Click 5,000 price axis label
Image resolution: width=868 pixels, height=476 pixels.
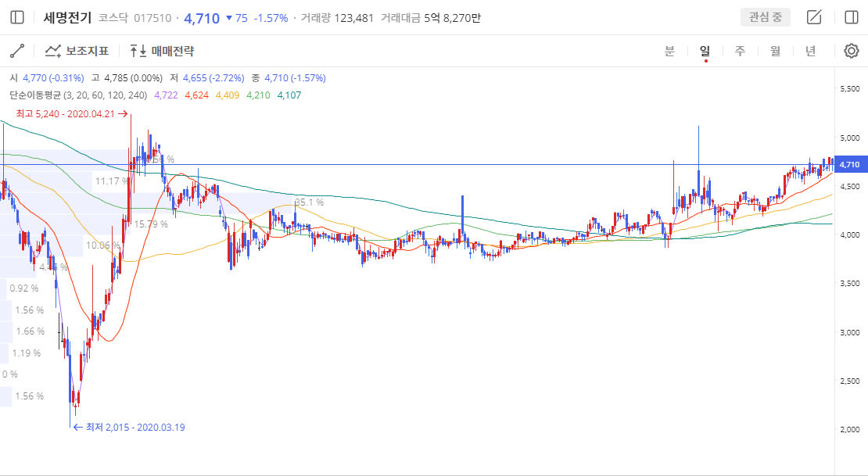click(850, 138)
